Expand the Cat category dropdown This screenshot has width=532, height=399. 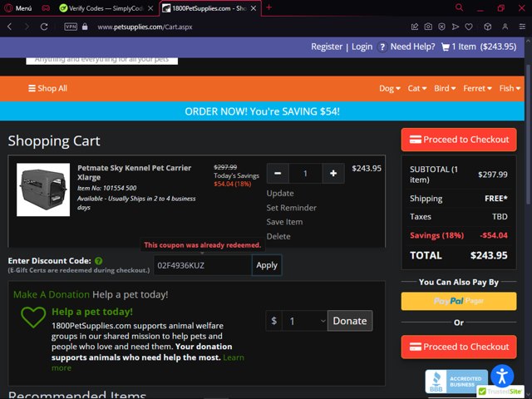pyautogui.click(x=417, y=89)
